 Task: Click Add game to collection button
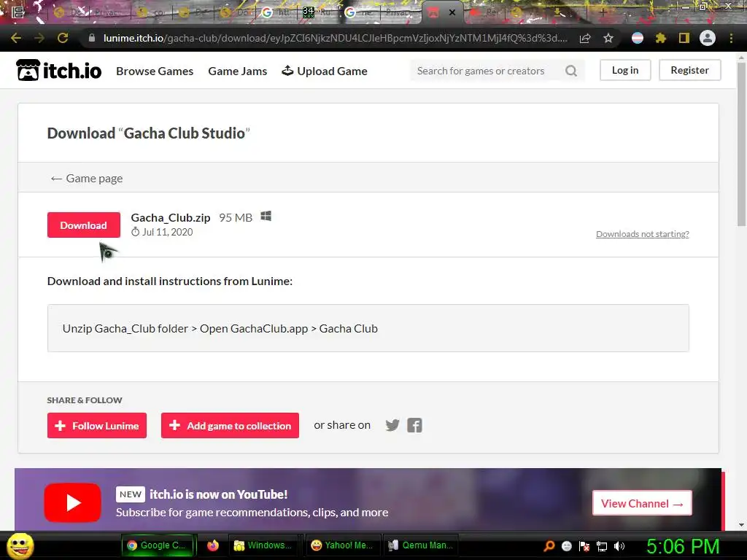click(230, 425)
